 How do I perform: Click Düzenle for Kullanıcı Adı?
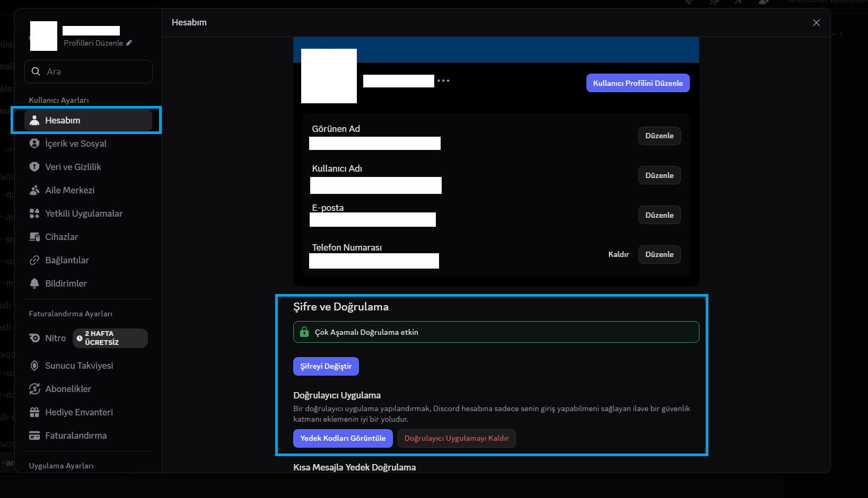[x=659, y=175]
